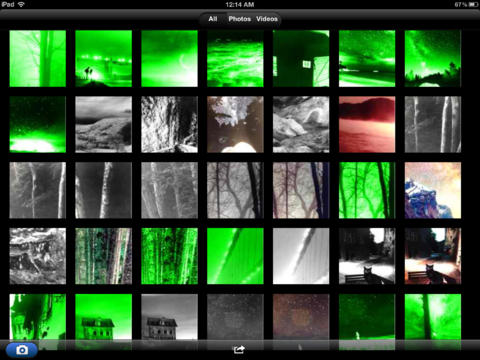The height and width of the screenshot is (360, 480).
Task: Open the black-and-white cat on bench thumbnail
Action: 367,256
